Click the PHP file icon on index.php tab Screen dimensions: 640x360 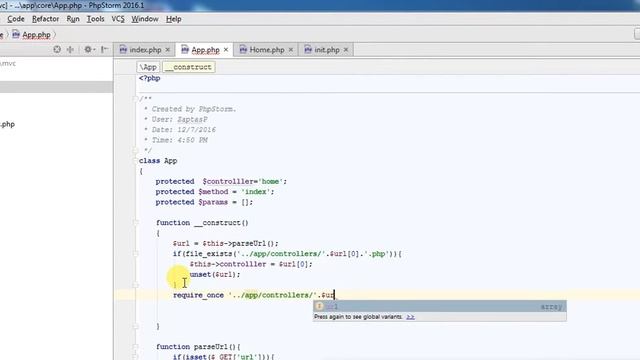click(x=123, y=50)
